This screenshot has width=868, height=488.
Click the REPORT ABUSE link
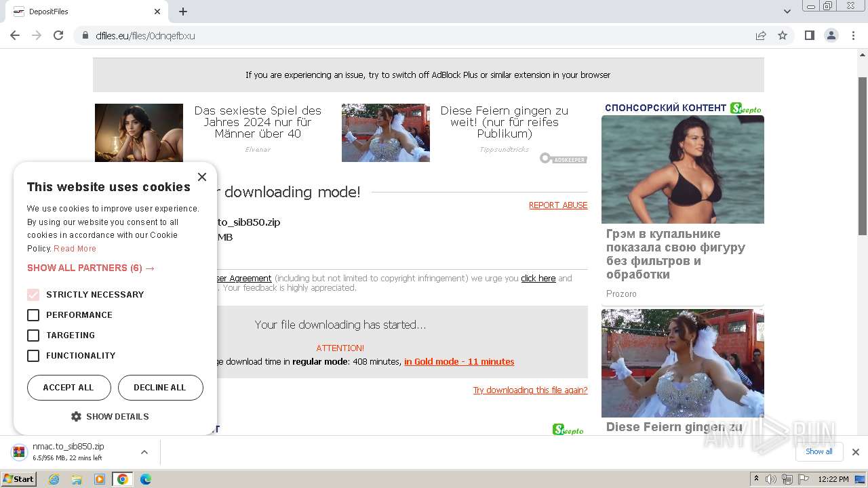click(558, 205)
